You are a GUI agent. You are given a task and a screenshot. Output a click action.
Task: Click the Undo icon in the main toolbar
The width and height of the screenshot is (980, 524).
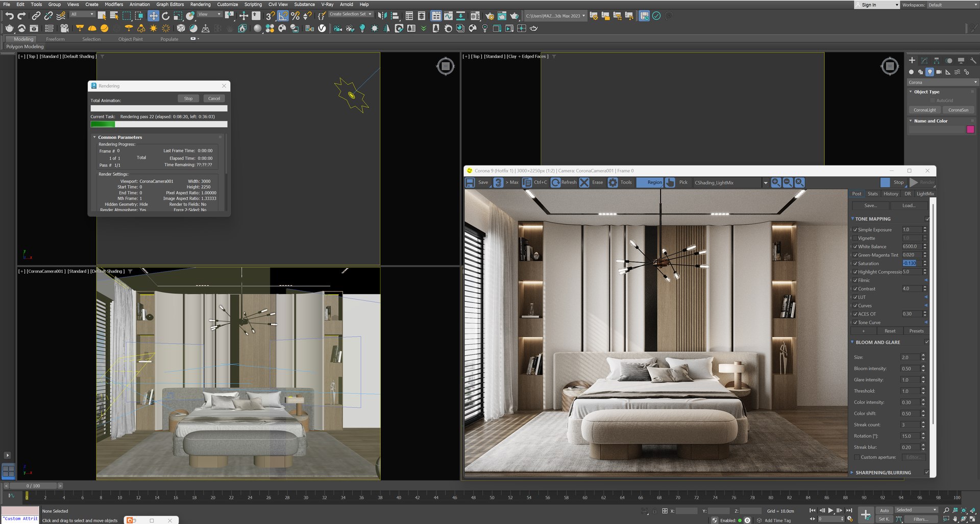[9, 16]
